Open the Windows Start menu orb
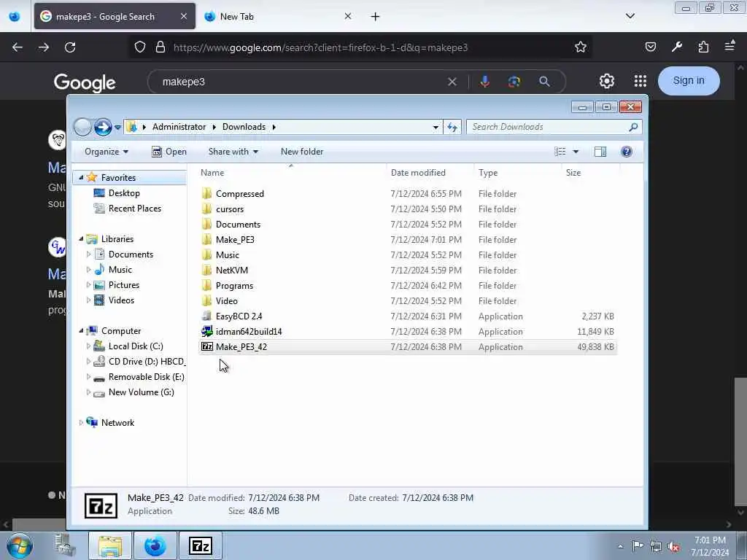 point(20,545)
